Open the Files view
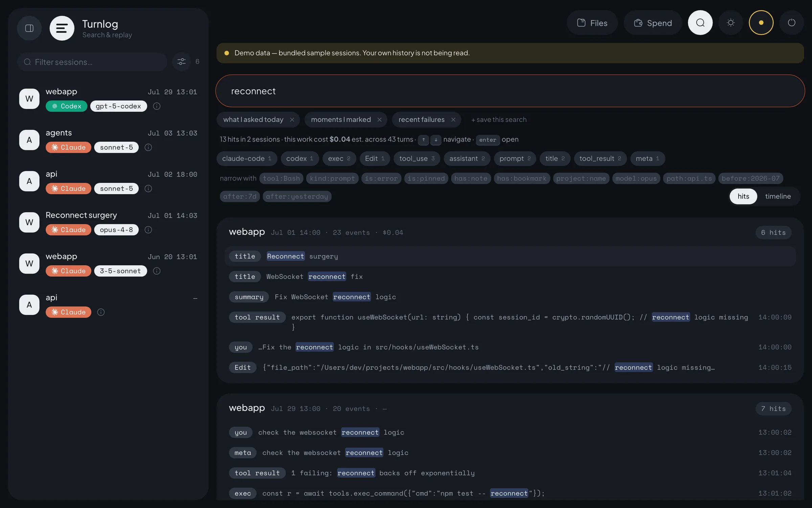Viewport: 812px width, 508px height. [592, 23]
